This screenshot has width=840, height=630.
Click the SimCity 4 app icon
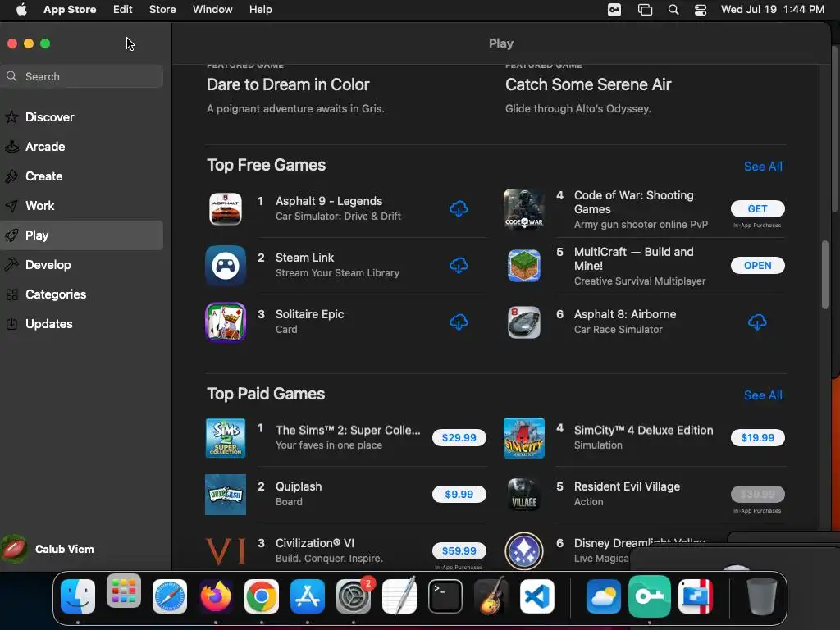pyautogui.click(x=524, y=438)
